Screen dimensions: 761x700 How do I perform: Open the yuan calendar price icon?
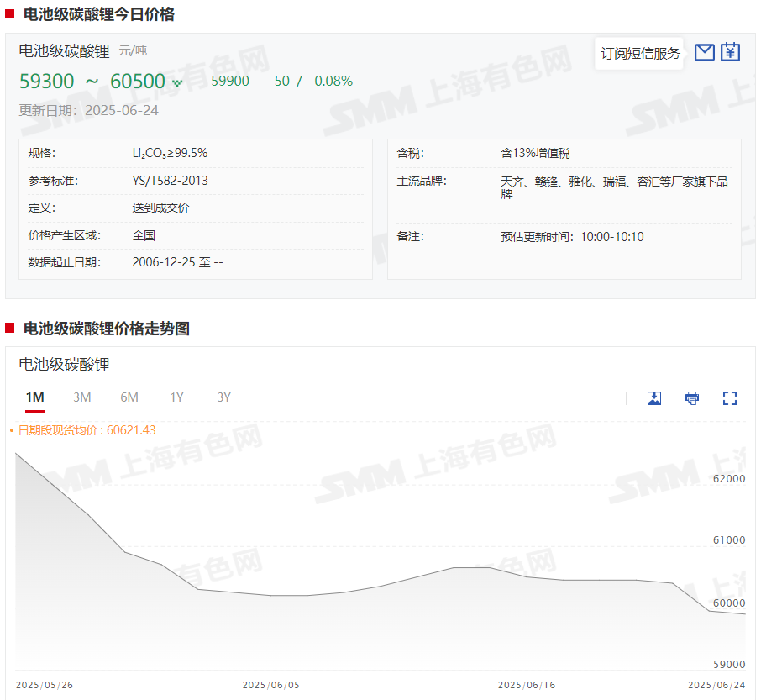coord(731,52)
